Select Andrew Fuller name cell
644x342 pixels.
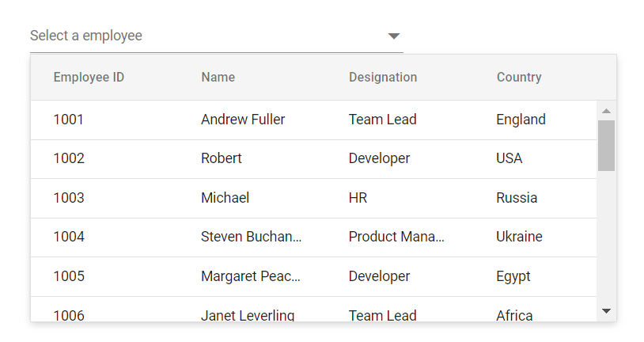(x=243, y=120)
